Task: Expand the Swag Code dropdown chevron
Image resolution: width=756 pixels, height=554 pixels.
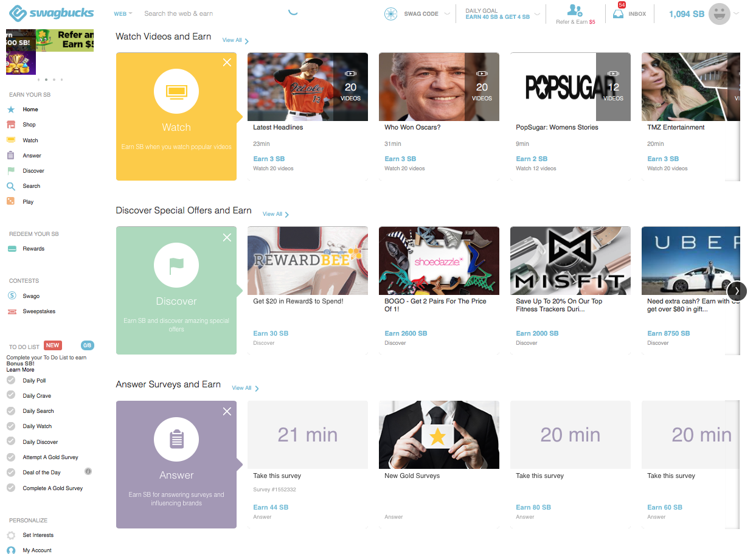Action: coord(447,14)
